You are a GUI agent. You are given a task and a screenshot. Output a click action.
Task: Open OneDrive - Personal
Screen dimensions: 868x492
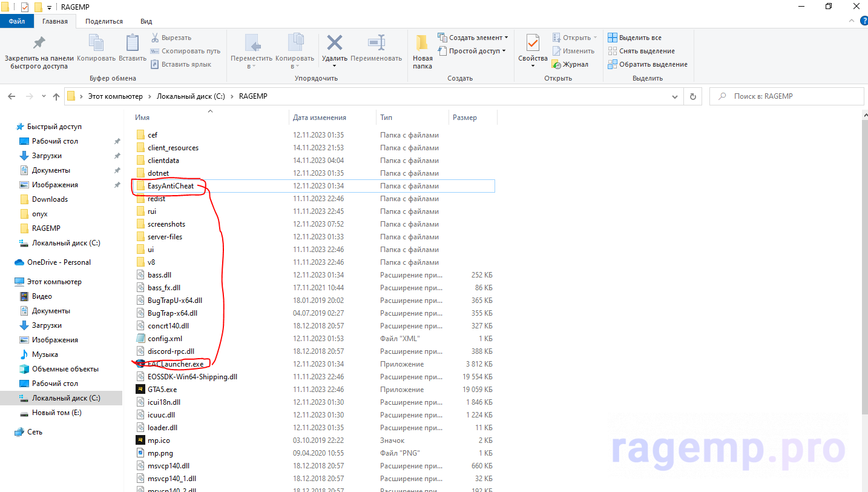pos(59,262)
